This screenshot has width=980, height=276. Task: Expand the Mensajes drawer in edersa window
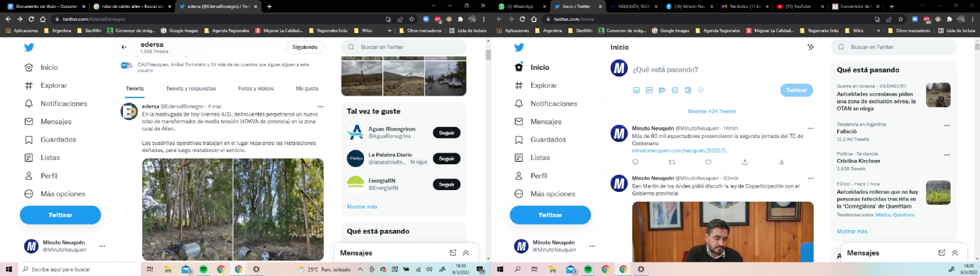pos(466,253)
